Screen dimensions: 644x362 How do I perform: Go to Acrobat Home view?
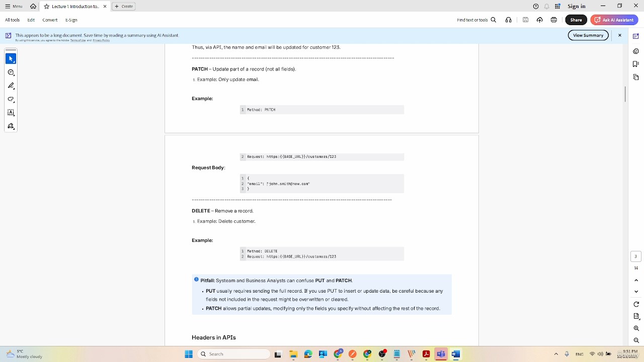pos(33,7)
